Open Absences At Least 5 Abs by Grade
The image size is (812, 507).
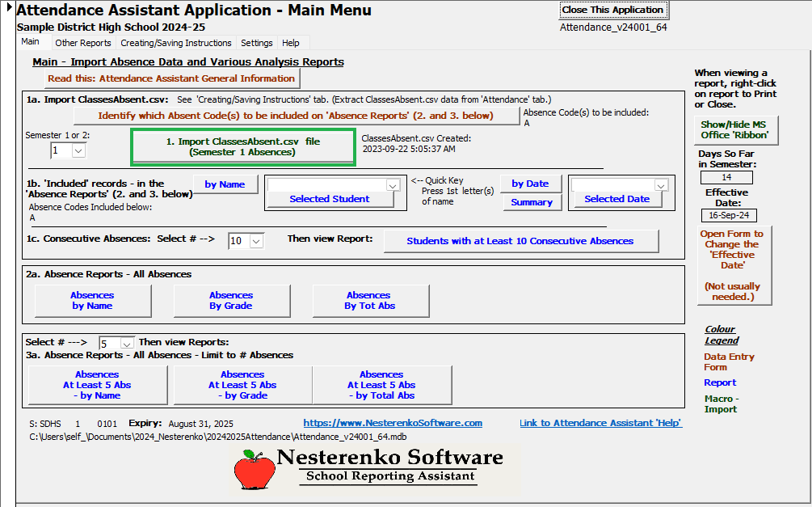(x=242, y=385)
